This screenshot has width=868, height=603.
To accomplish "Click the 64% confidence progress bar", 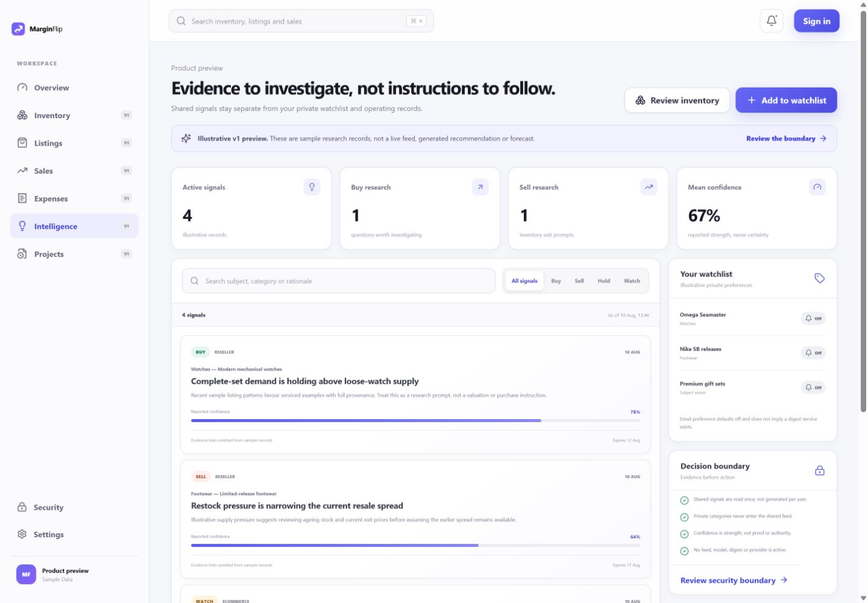I will click(415, 545).
